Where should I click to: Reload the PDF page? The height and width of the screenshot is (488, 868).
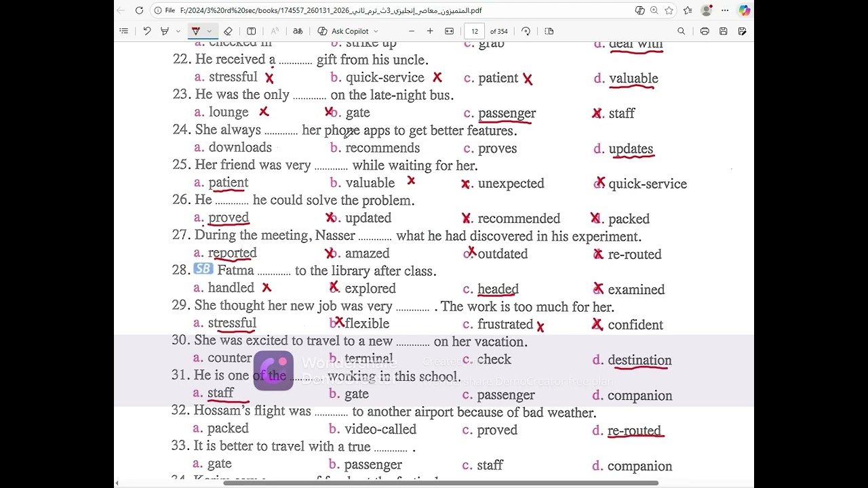[x=139, y=10]
